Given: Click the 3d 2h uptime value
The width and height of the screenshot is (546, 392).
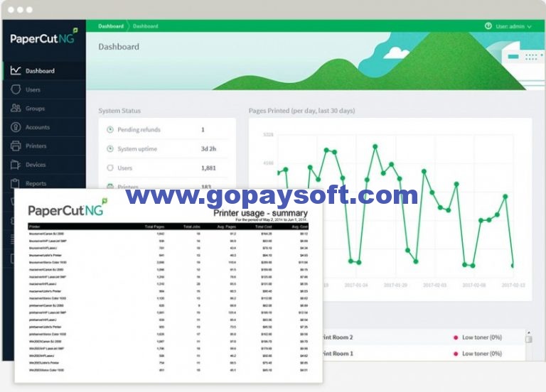Looking at the screenshot, I should tap(208, 149).
